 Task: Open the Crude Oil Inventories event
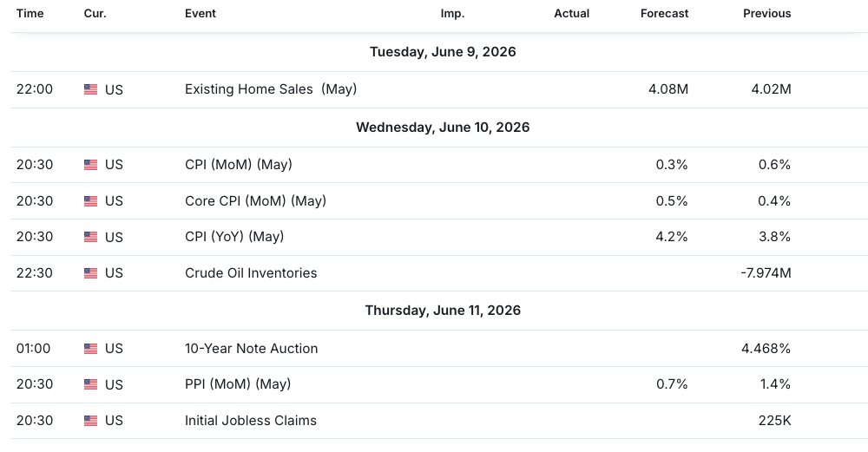pos(251,272)
